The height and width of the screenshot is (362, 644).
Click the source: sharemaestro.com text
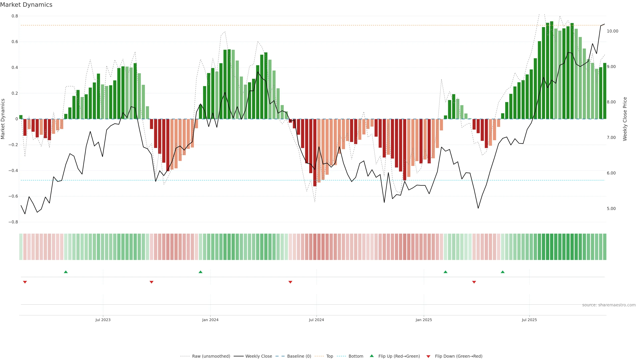point(609,305)
